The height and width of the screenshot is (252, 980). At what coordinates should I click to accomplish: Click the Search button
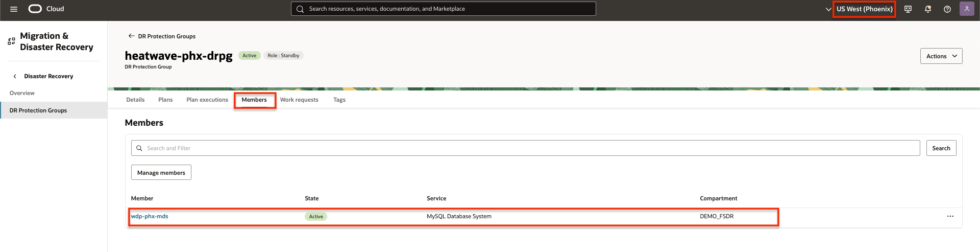tap(941, 148)
